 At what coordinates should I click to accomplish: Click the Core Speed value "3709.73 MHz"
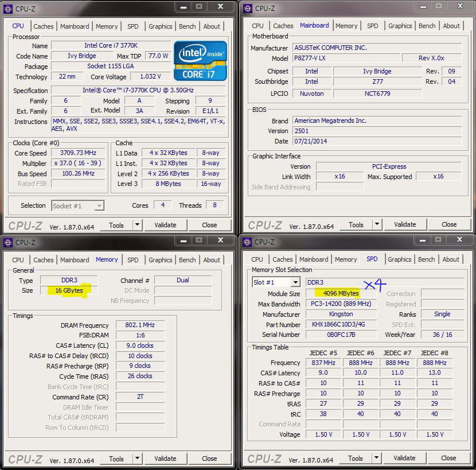pos(78,153)
